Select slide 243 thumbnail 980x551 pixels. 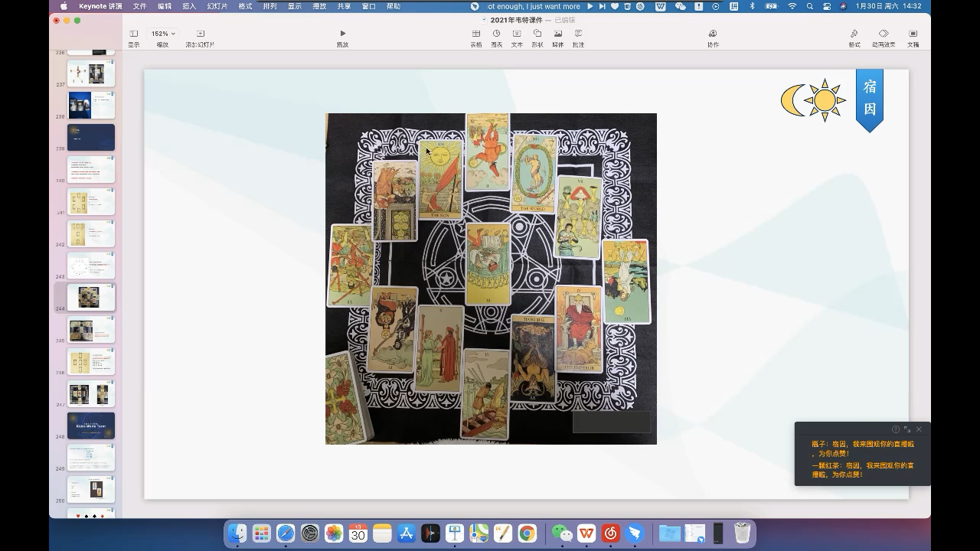[x=91, y=266]
